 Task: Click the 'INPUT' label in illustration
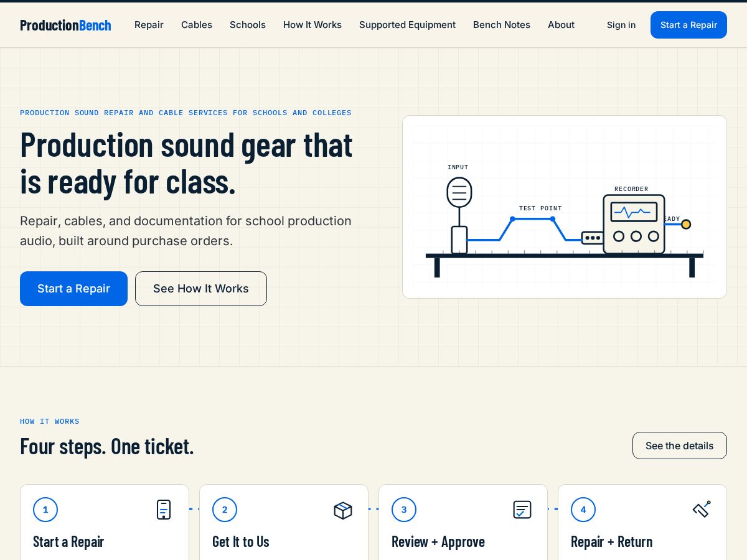(x=458, y=167)
